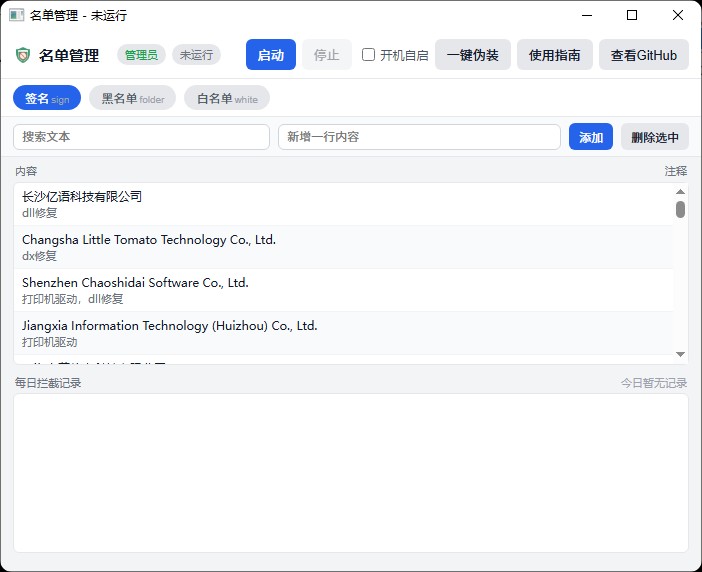The height and width of the screenshot is (572, 702).
Task: Click the greyed-out 停止 button
Action: (x=326, y=55)
